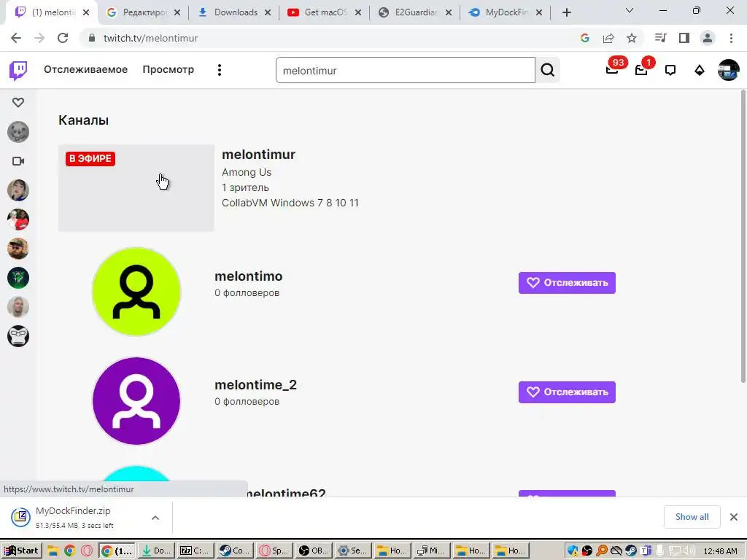747x560 pixels.
Task: Follow melontime_2 with the Отслеживать button
Action: pyautogui.click(x=567, y=392)
